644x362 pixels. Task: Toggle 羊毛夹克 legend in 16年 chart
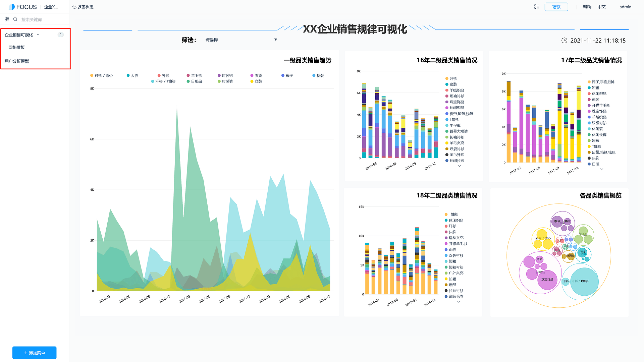tap(455, 143)
